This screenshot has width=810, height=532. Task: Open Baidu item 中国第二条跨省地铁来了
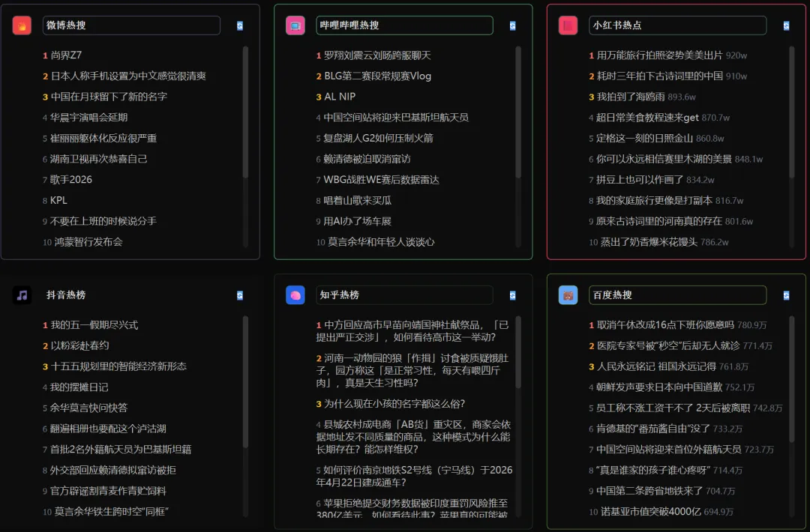tap(649, 491)
